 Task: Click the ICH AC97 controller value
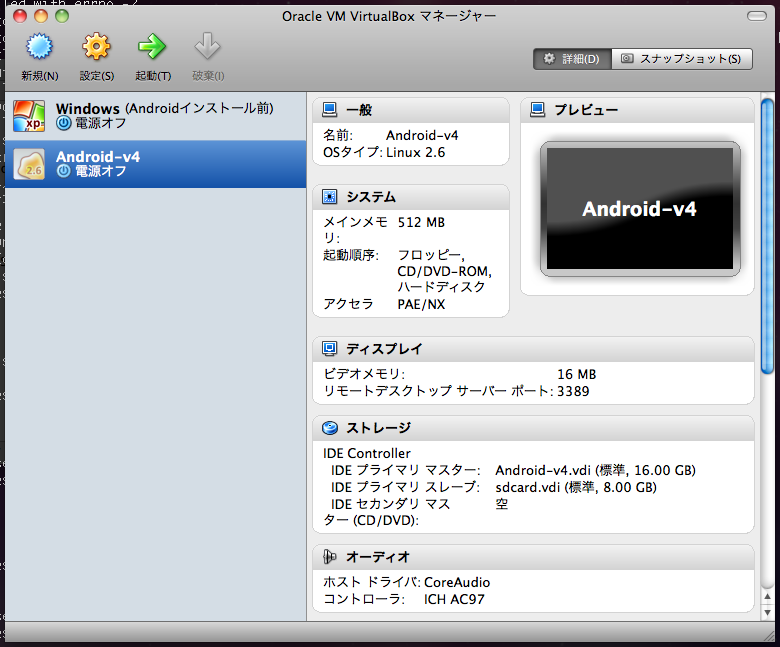(454, 599)
